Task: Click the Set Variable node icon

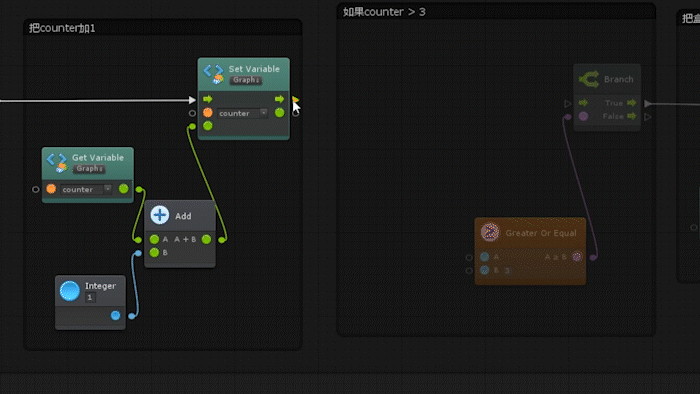Action: point(213,74)
